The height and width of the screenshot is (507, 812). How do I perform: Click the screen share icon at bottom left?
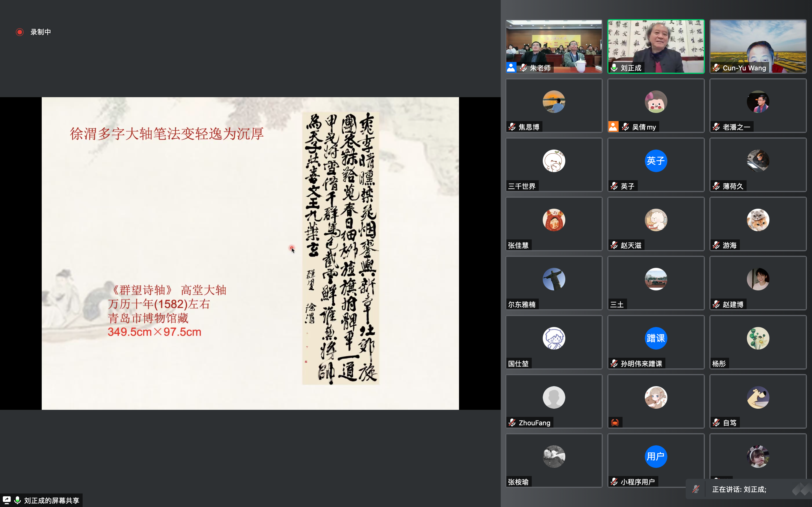[x=7, y=500]
